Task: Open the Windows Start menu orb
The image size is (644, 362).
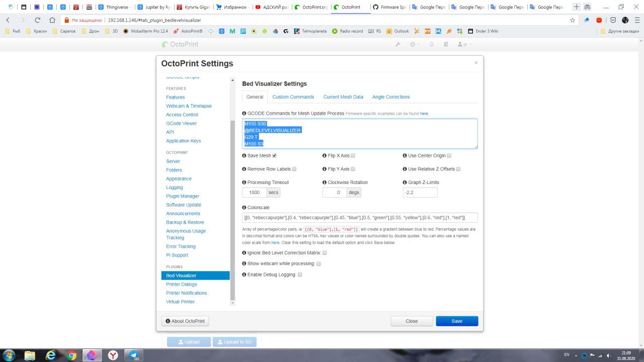Action: tap(10, 355)
